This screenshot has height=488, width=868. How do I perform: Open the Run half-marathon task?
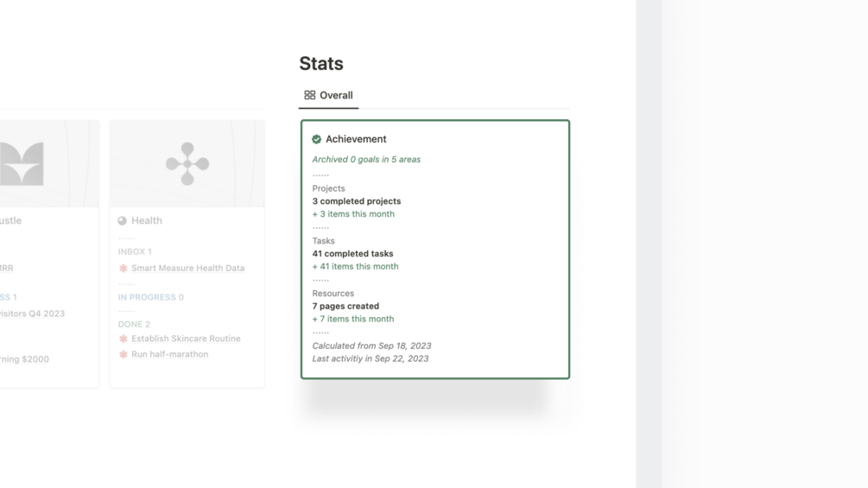(x=169, y=354)
